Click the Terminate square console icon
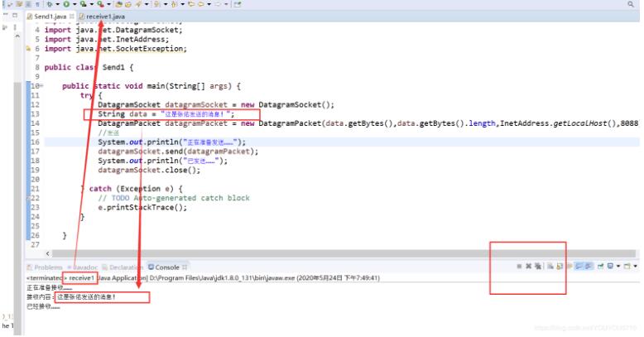 point(519,267)
